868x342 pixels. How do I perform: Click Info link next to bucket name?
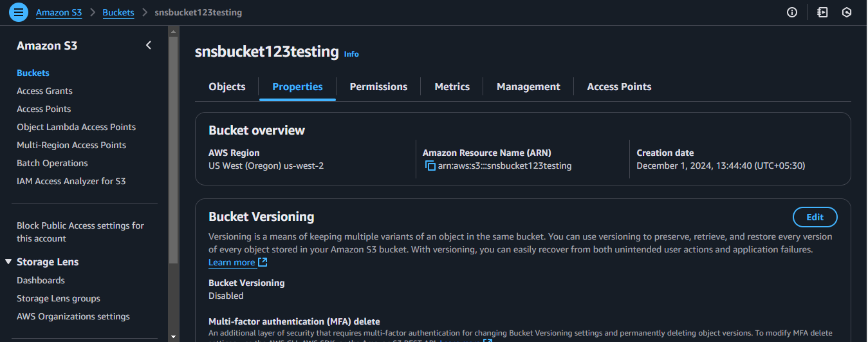coord(351,54)
